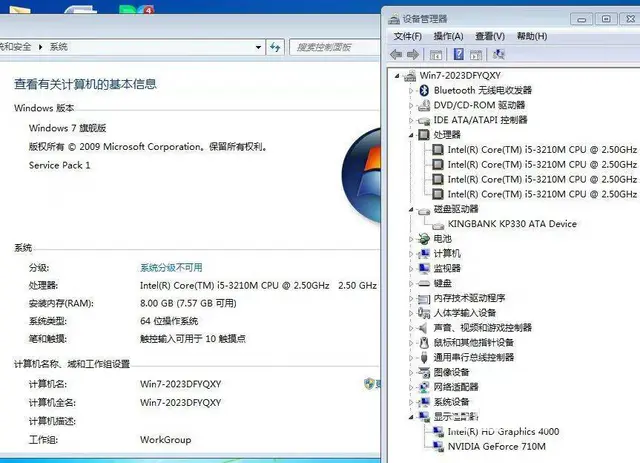
Task: Minimize the Device Manager window
Action: tap(582, 19)
